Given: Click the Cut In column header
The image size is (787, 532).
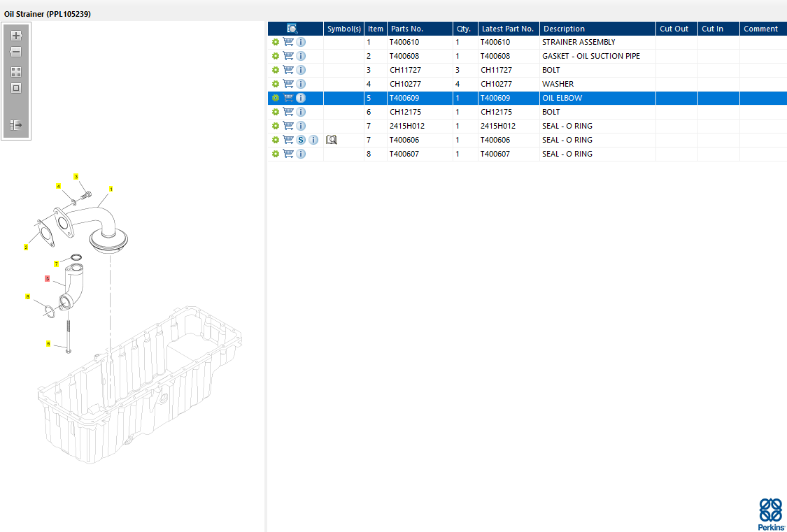Looking at the screenshot, I should tap(718, 29).
